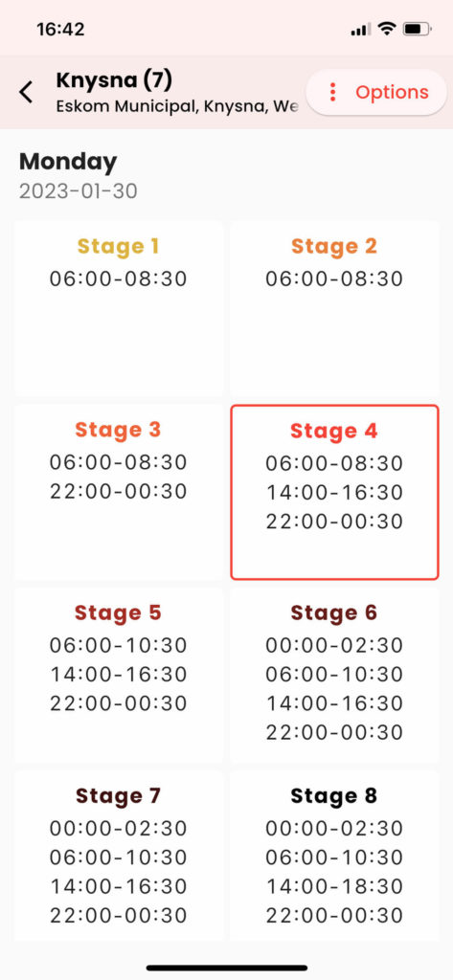Select the Stage 2 card
Screen dimensions: 453x980
[334, 308]
